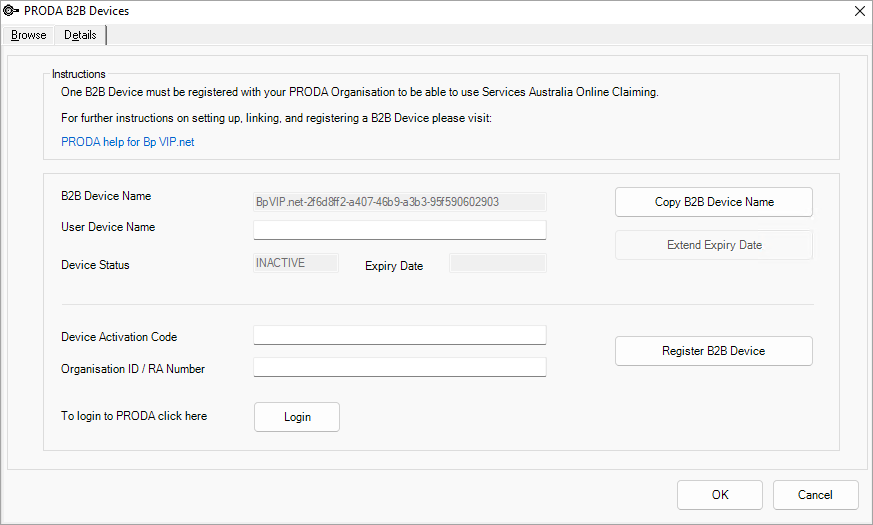Viewport: 873px width, 525px height.
Task: Click the empty Expiry Date field
Action: tap(498, 263)
